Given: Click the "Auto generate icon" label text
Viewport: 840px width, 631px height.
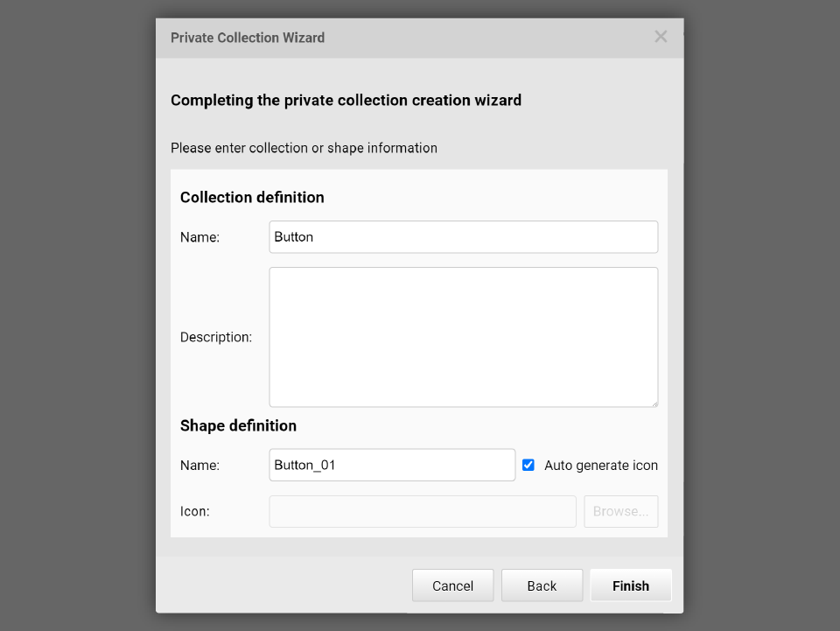Looking at the screenshot, I should (x=601, y=466).
